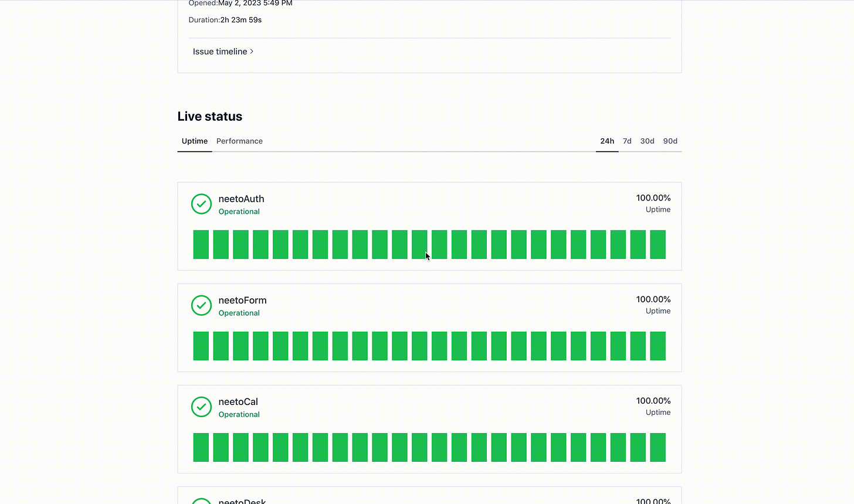Click the last uptime bar of neetoCal
This screenshot has width=854, height=504.
point(658,447)
